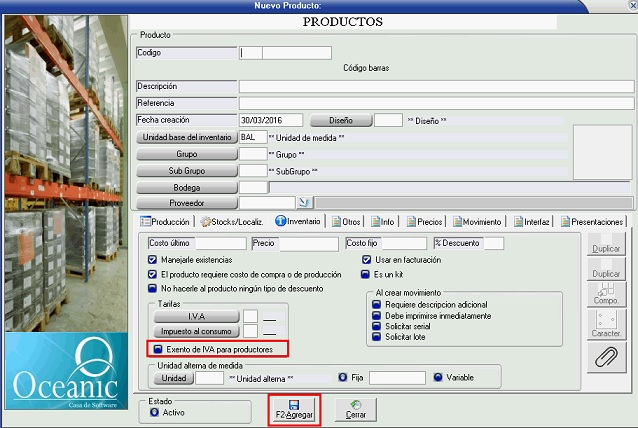The image size is (638, 428).
Task: Click the Sub Grupo lookup button
Action: (186, 171)
